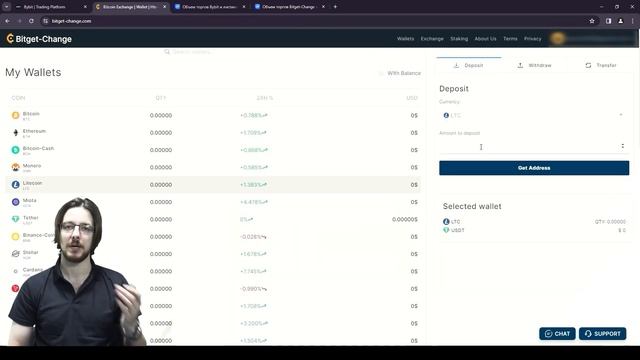Screen dimensions: 640x360
Task: Switch to the Transfer tab
Action: click(600, 65)
